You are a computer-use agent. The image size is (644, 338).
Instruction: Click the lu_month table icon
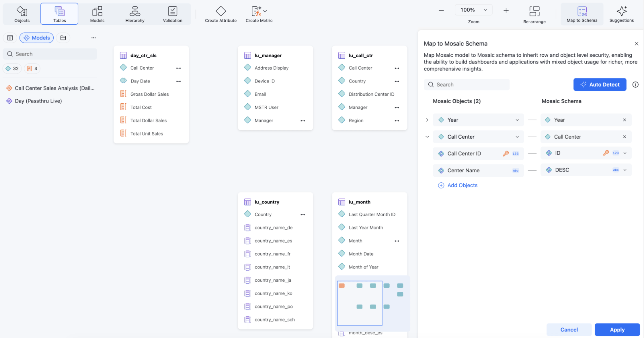[341, 202]
